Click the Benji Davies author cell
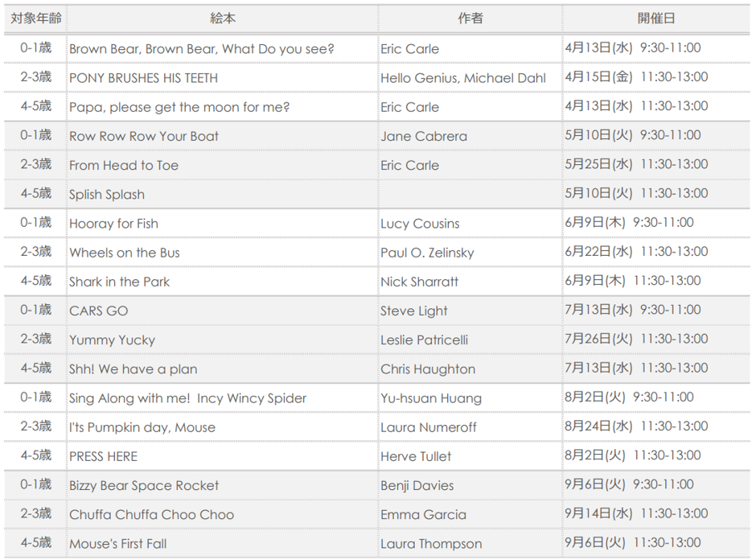 coord(470,485)
